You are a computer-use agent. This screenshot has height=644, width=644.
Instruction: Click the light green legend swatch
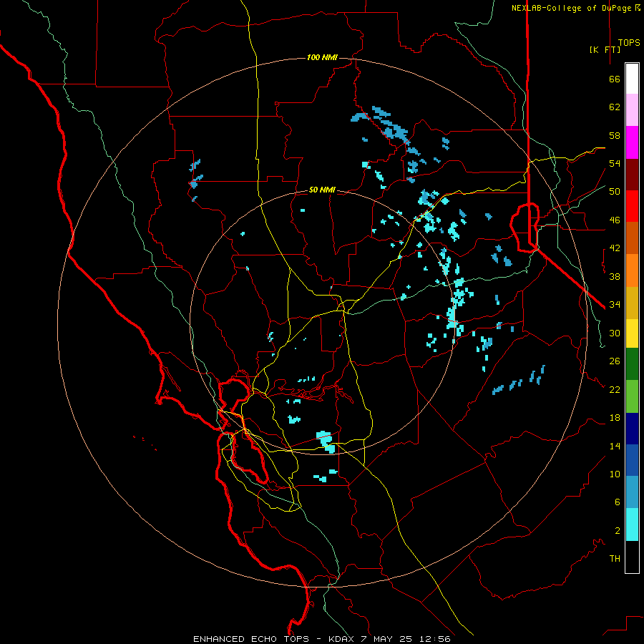click(x=632, y=396)
